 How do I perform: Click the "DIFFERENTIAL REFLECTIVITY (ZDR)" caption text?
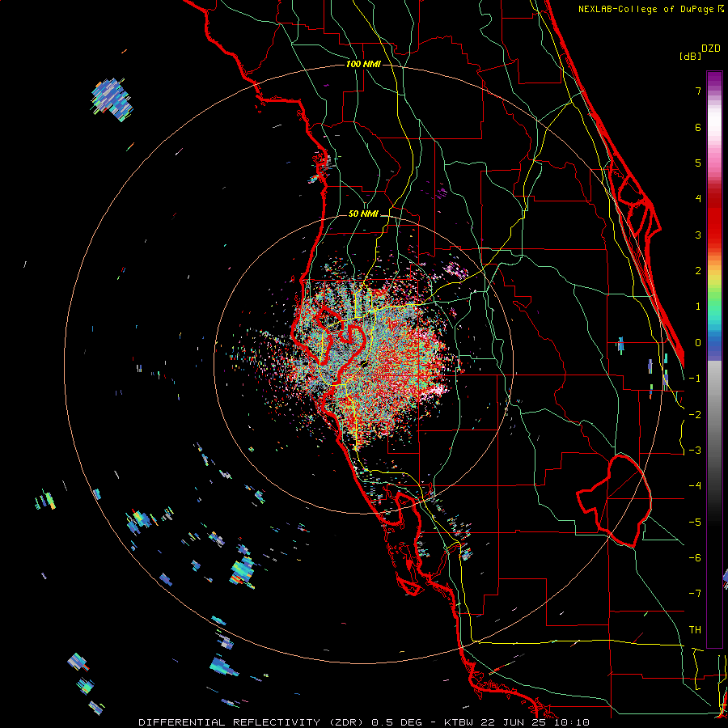[252, 722]
